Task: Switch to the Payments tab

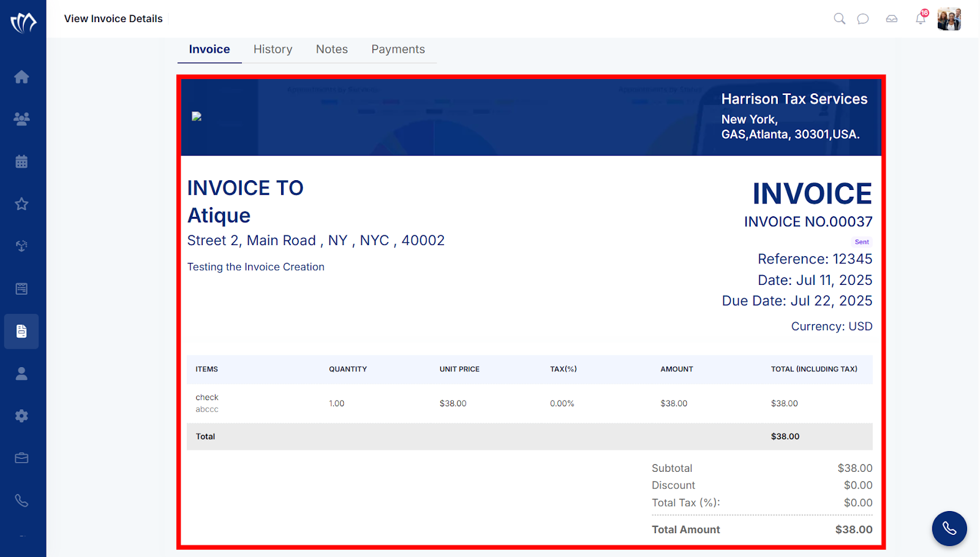Action: coord(398,49)
